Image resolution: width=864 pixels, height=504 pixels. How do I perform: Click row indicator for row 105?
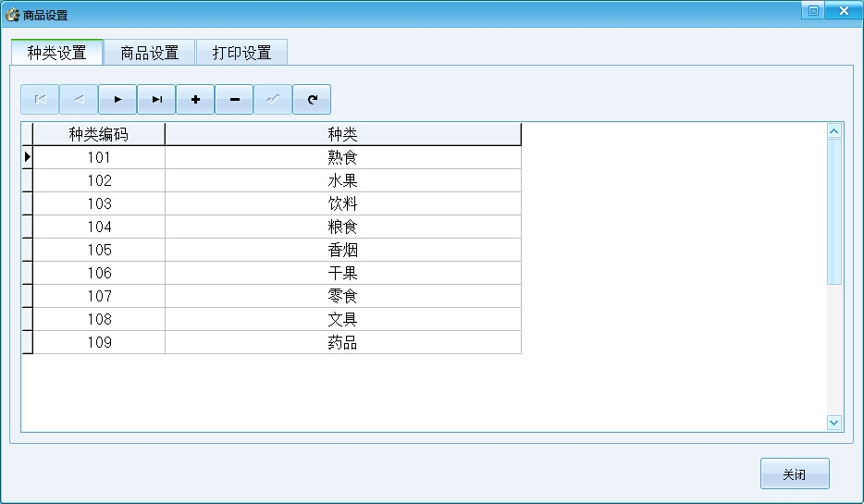click(27, 250)
